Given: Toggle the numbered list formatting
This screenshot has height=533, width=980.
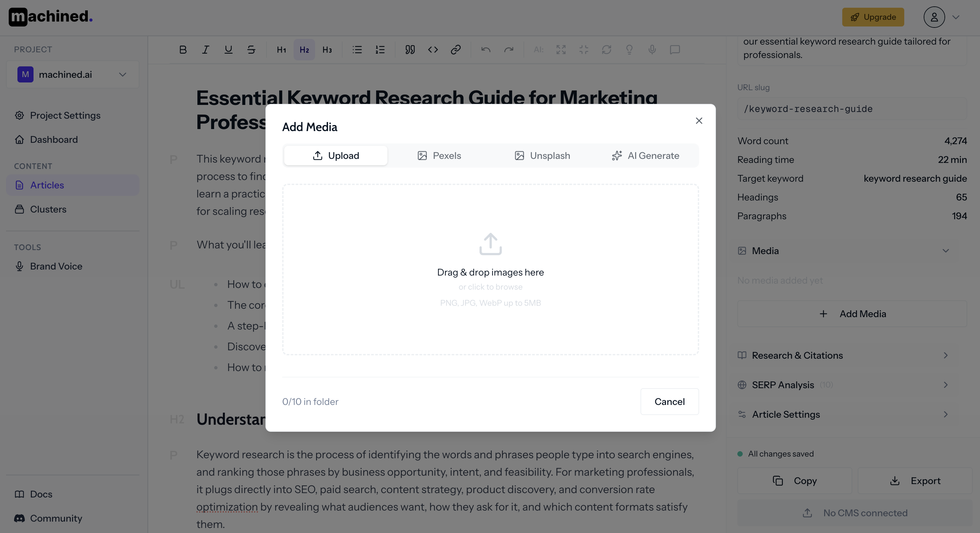Looking at the screenshot, I should [379, 50].
